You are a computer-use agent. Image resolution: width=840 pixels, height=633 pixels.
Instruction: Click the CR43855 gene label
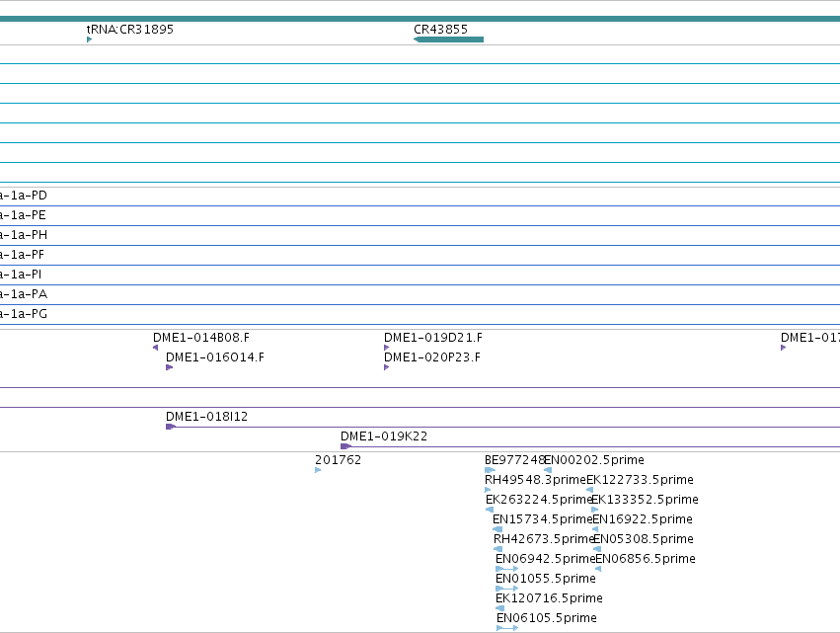point(441,29)
